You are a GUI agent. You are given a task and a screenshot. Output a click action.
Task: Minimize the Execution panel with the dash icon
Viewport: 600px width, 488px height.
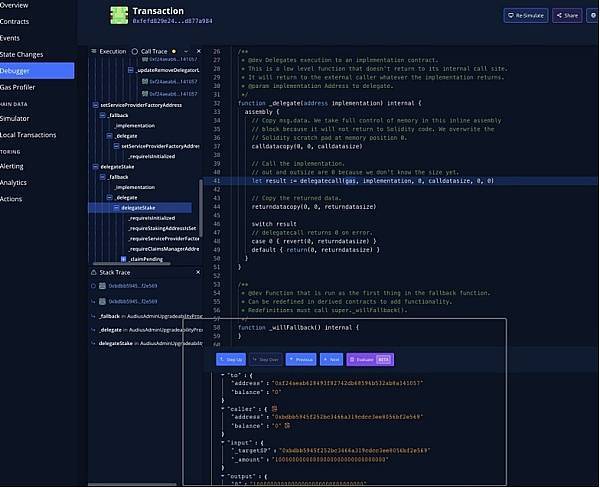tap(186, 51)
